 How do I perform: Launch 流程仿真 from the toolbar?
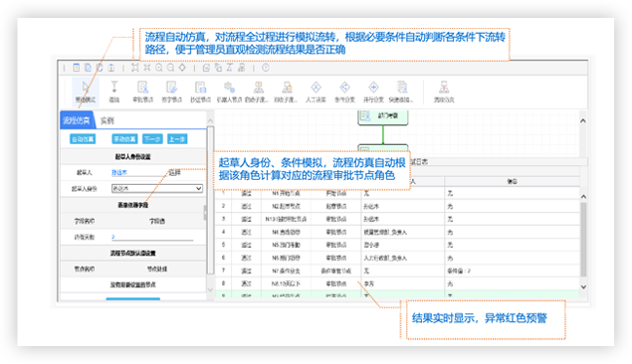click(444, 91)
